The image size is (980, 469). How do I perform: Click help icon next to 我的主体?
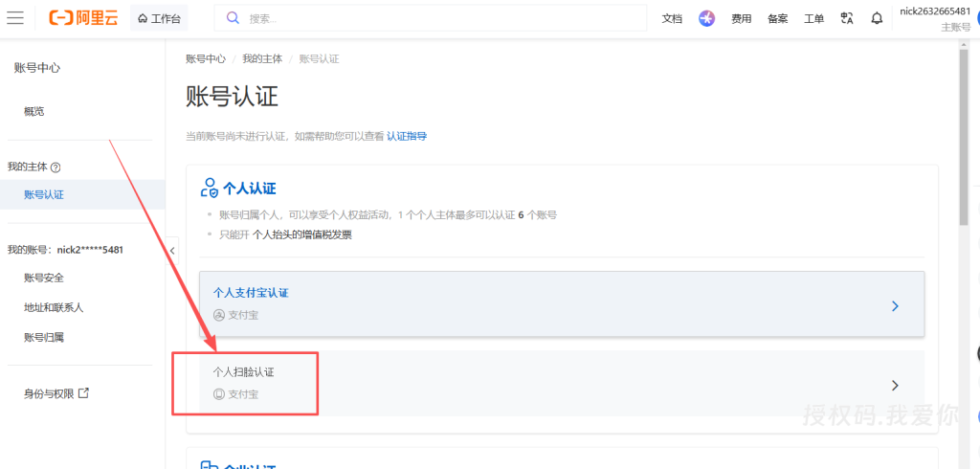click(56, 167)
